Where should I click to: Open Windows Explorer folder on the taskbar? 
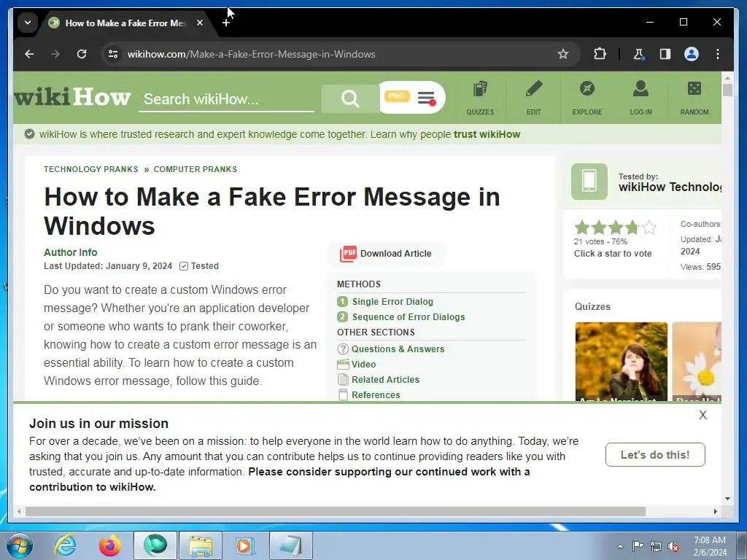201,545
